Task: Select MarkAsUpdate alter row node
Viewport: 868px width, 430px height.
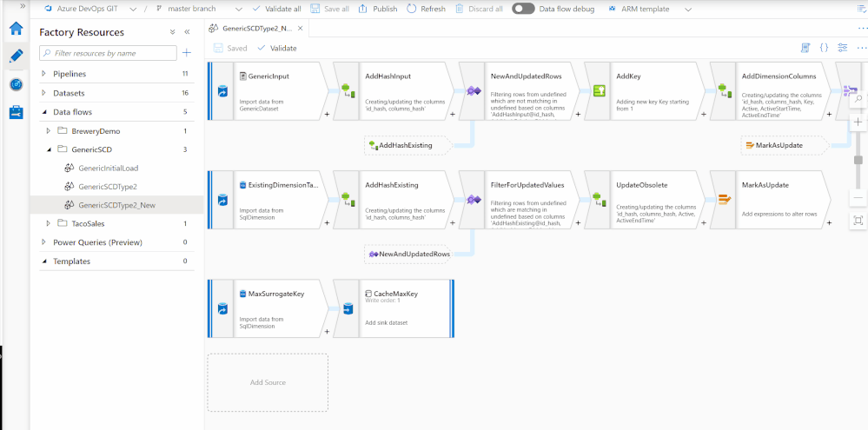Action: [770, 199]
